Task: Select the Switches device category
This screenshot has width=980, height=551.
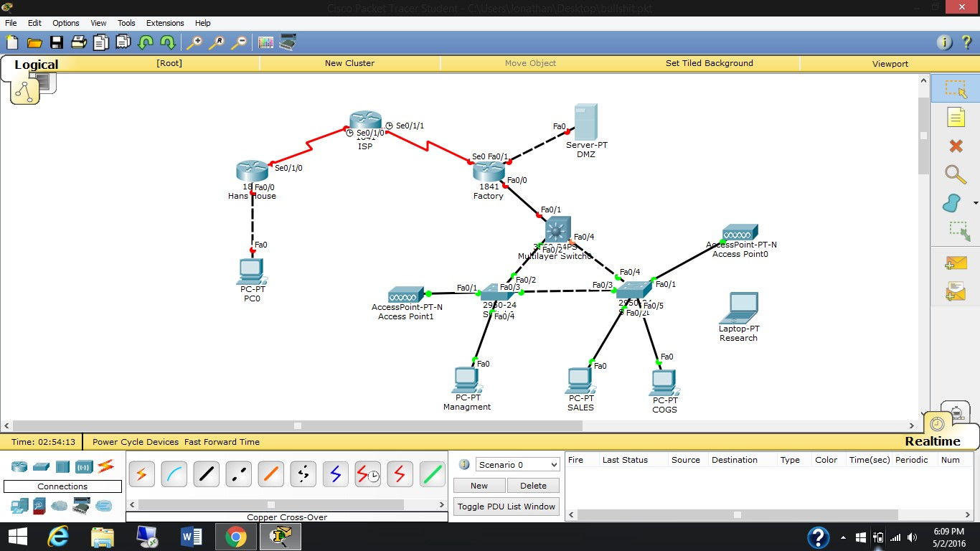Action: 40,466
